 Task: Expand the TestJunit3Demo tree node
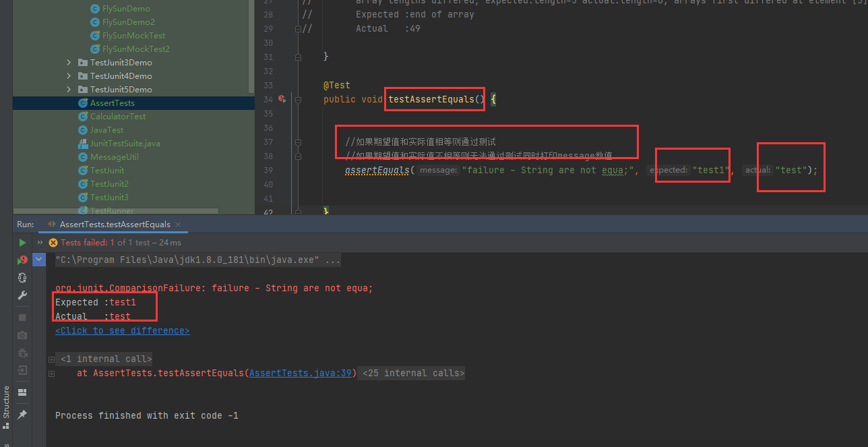(68, 62)
